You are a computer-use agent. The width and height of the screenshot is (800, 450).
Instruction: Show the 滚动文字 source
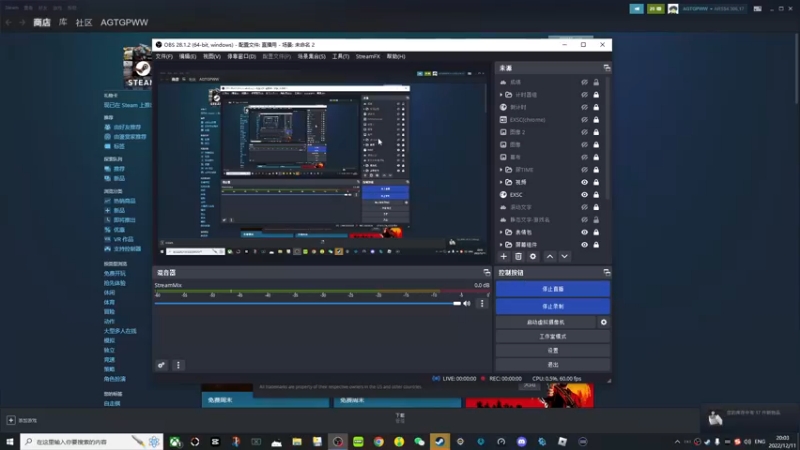point(584,207)
